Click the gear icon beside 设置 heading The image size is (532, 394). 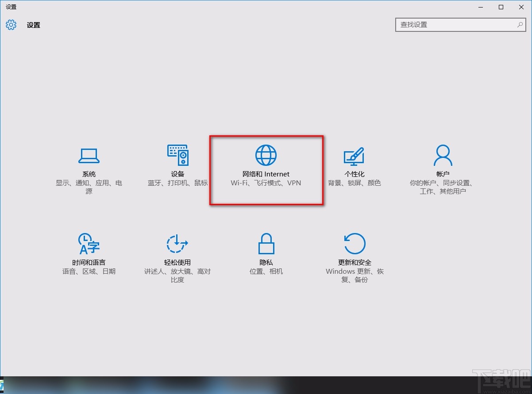pos(11,25)
